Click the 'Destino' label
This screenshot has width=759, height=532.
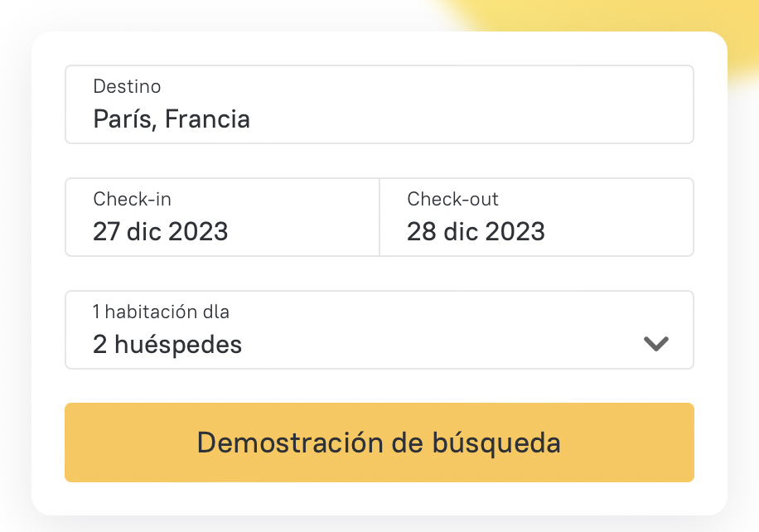click(127, 87)
